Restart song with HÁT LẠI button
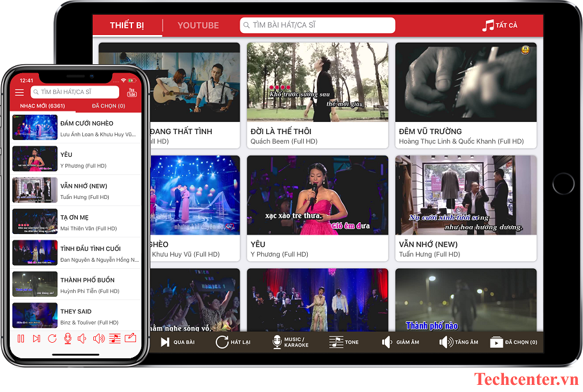 click(233, 342)
